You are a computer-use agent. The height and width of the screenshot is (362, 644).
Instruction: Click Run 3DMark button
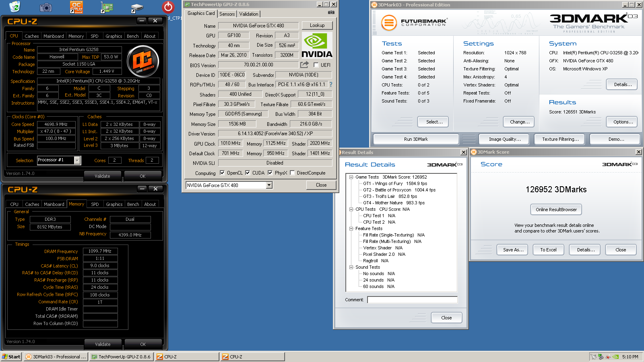416,139
